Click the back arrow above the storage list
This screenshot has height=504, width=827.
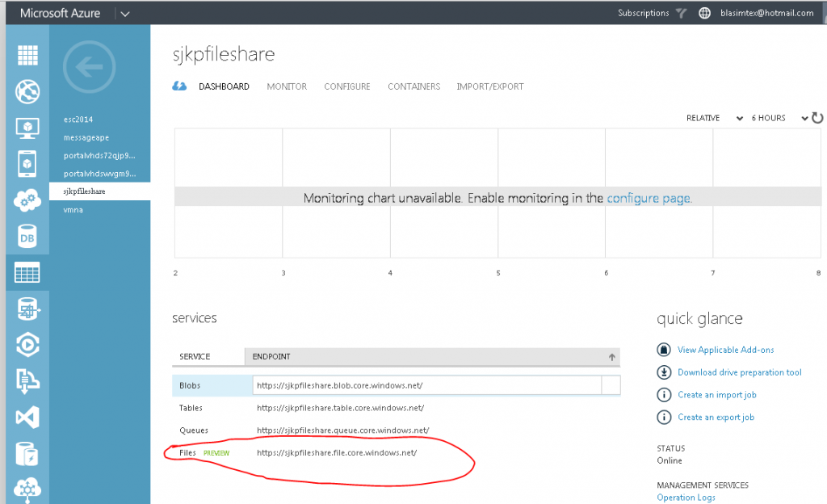pos(89,67)
